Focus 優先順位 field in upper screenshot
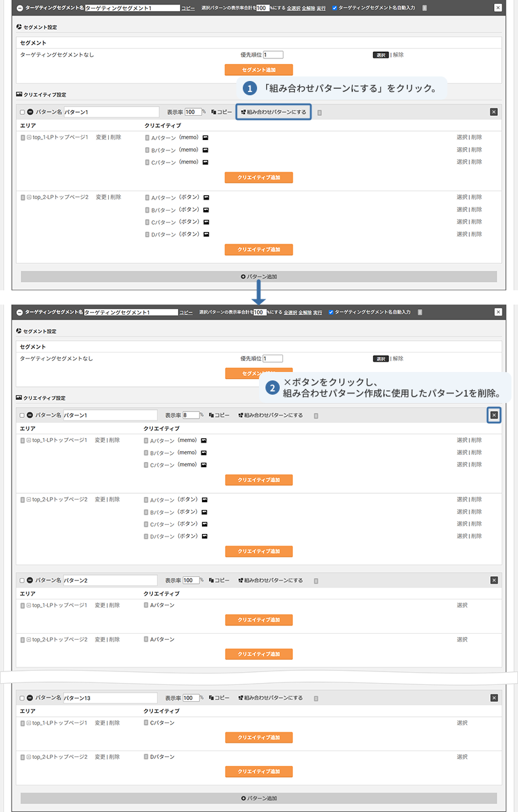The height and width of the screenshot is (812, 518). [273, 55]
